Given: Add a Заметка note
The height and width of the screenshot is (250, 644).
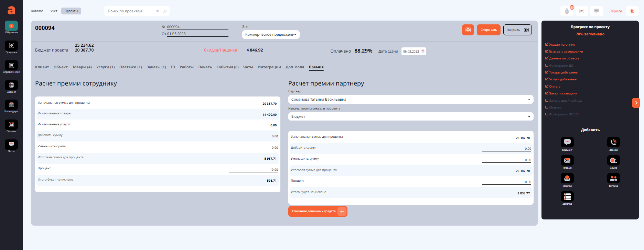Looking at the screenshot, I should click(567, 196).
